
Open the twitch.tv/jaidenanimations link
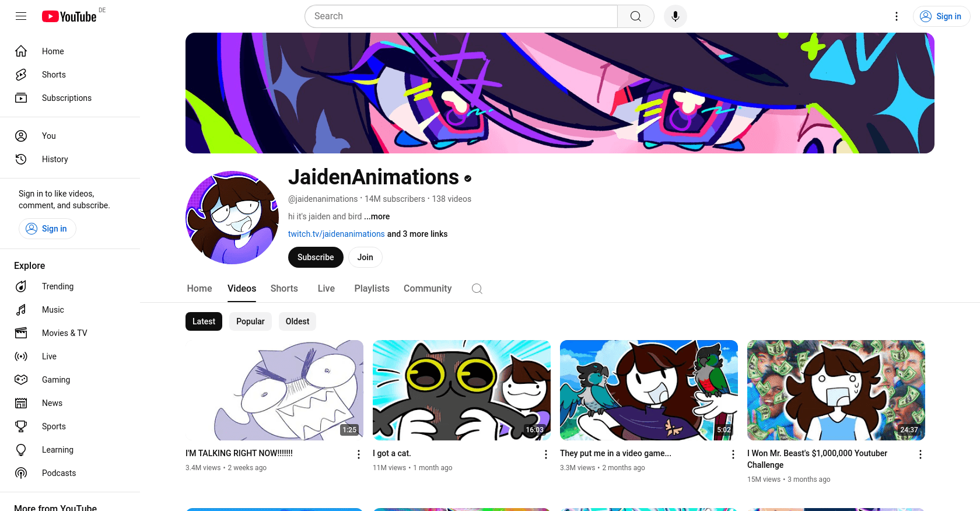coord(337,234)
